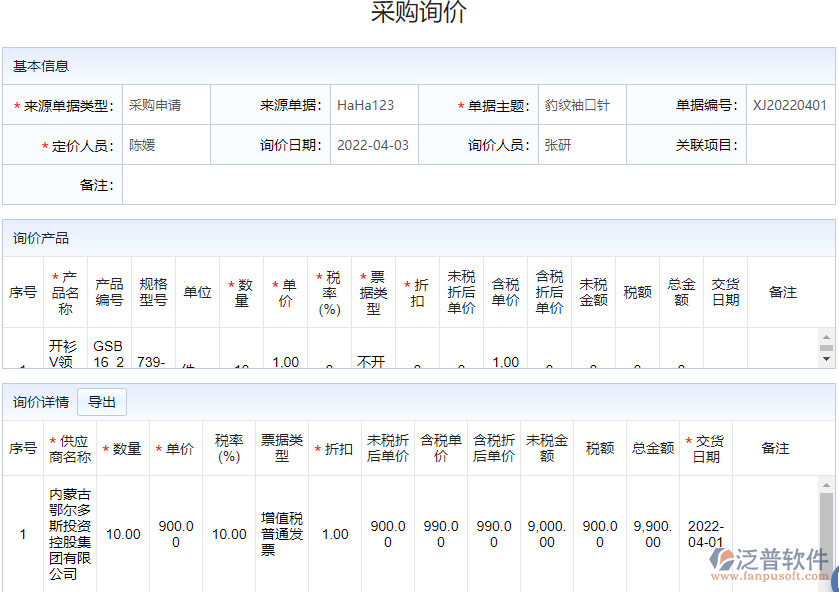Collapse the 询价产品 section header
The image size is (839, 592).
(38, 238)
